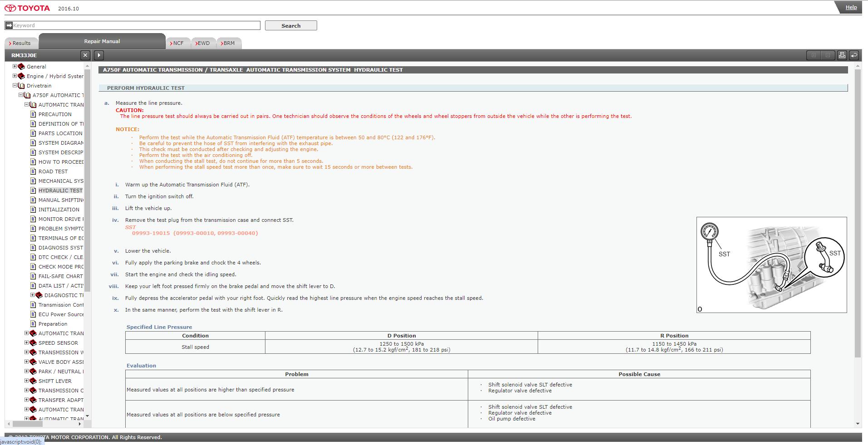Click the print icon in the toolbar
Screen dimensions: 868x445
[842, 55]
